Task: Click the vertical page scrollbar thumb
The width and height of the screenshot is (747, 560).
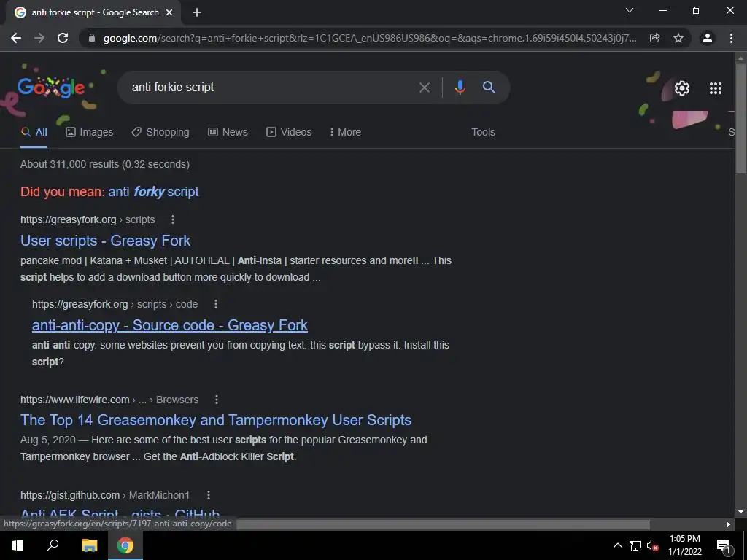Action: point(740,118)
